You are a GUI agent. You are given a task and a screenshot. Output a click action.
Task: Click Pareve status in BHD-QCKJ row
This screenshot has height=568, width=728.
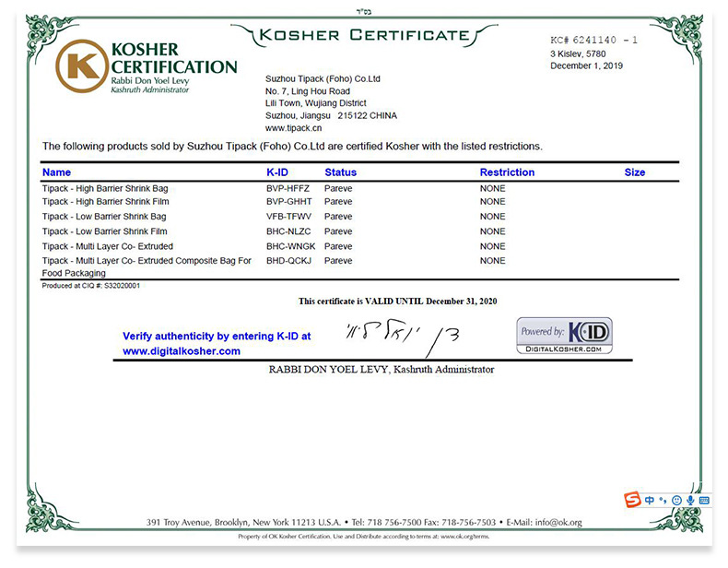coord(338,261)
